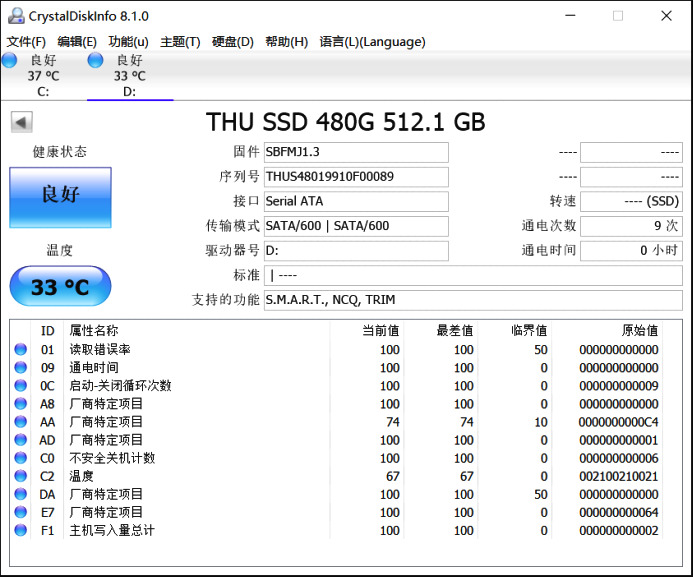
Task: Click status orb for ID C2 温度
Action: [20, 476]
